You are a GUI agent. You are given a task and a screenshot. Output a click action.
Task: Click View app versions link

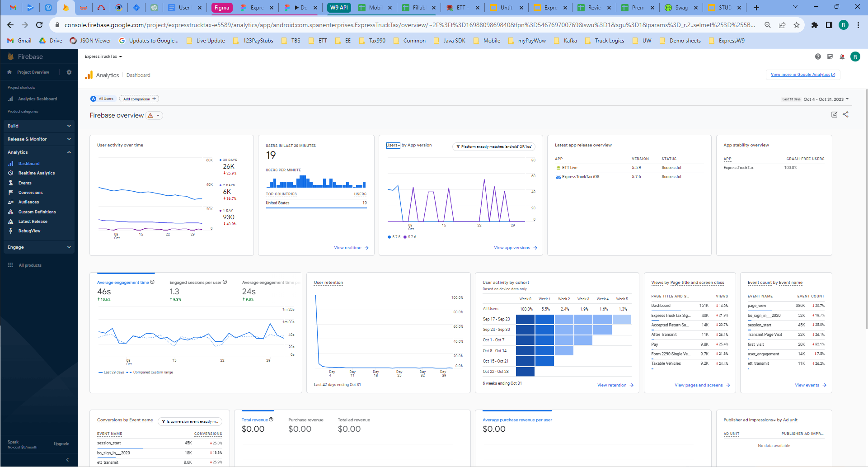point(516,248)
